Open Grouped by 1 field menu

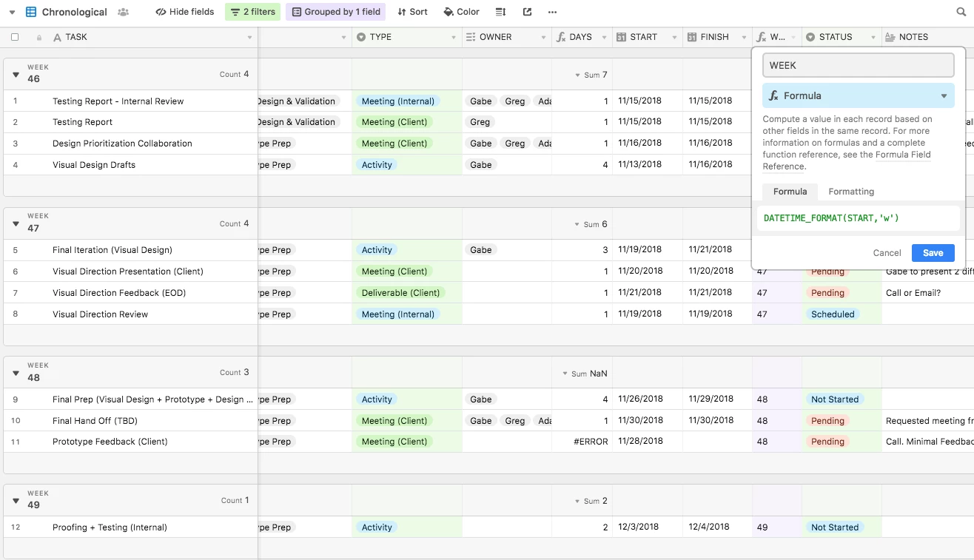pyautogui.click(x=336, y=12)
